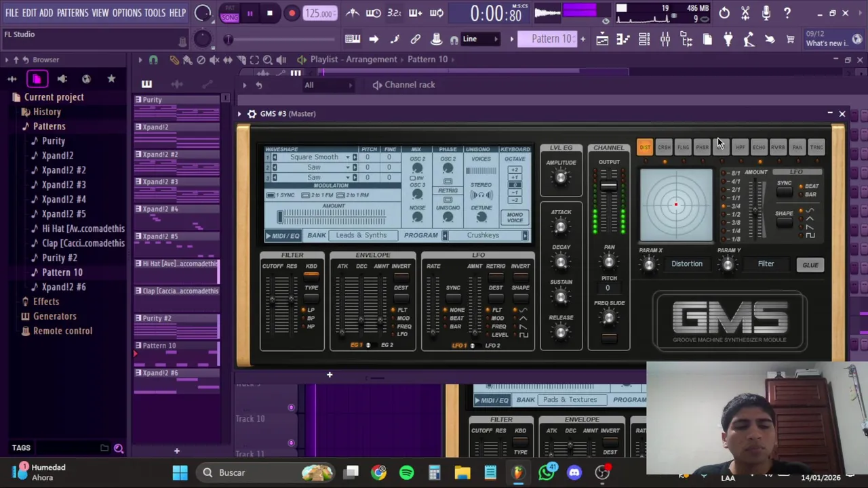Open the PARAM Y Filter selector
Image resolution: width=868 pixels, height=488 pixels.
(x=766, y=264)
